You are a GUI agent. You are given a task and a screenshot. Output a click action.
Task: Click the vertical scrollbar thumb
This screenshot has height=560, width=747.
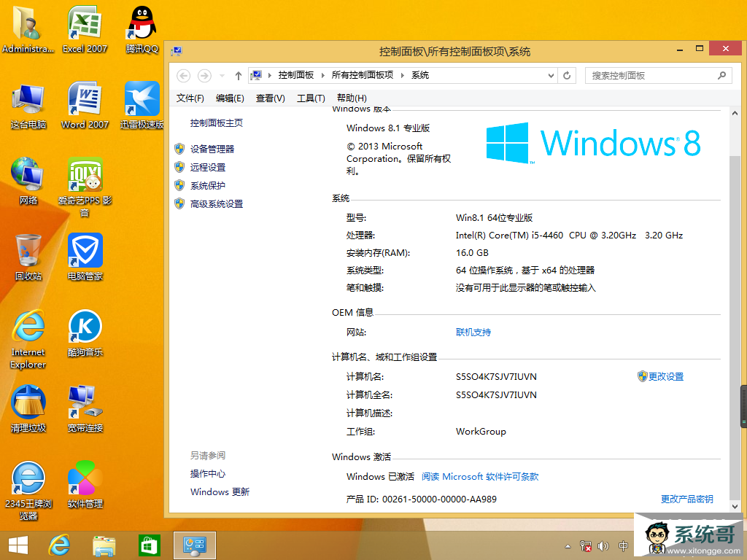tap(735, 329)
